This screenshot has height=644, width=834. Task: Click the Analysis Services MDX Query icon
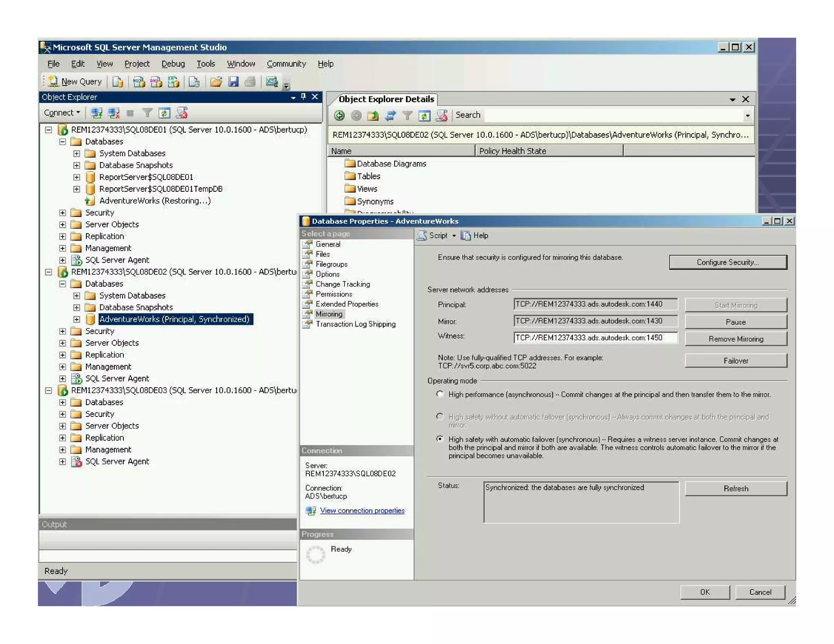click(x=139, y=82)
